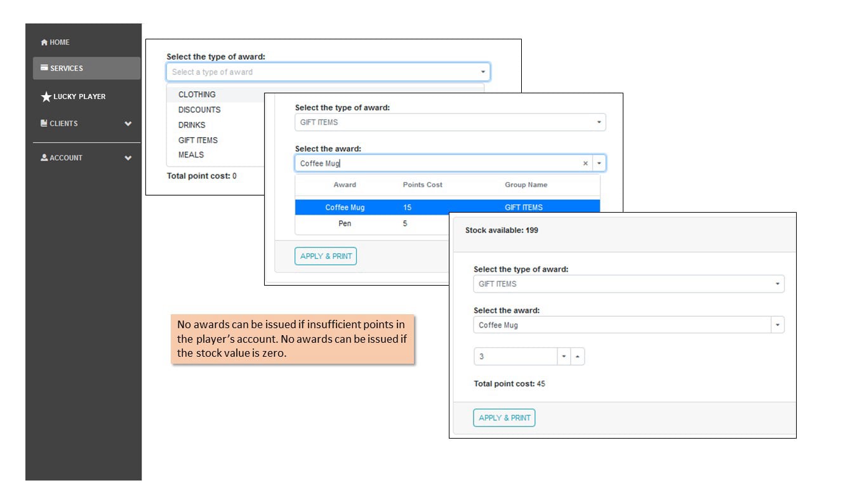Select SERVICES in the sidebar
Viewport: 864px width, 504px height.
(86, 68)
